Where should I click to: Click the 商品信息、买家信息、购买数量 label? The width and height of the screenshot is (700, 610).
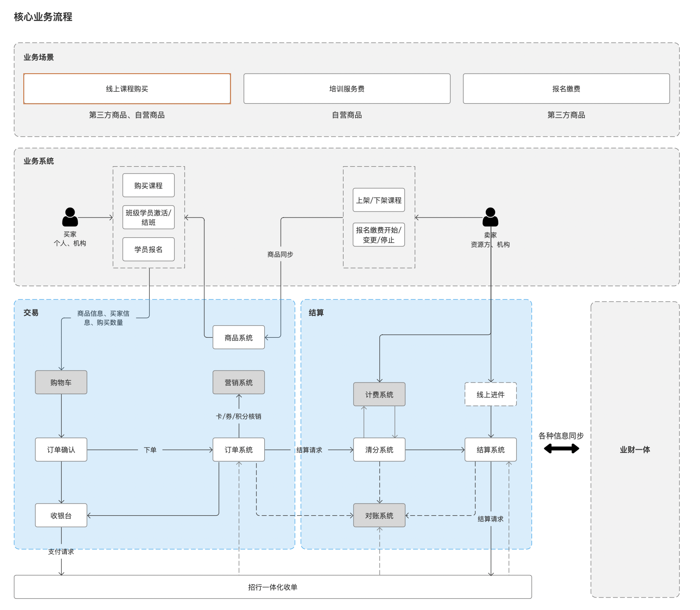pyautogui.click(x=103, y=318)
